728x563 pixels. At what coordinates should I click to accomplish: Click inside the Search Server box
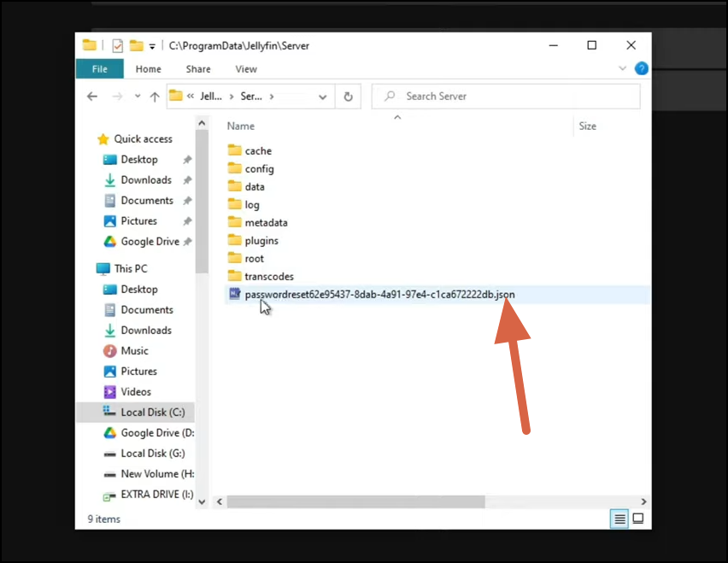coord(506,96)
